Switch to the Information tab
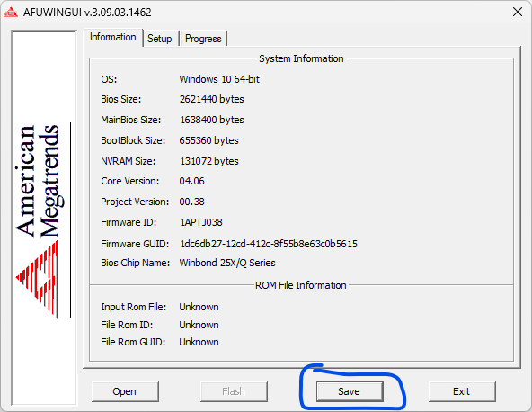Screen dimensions: 532x412 pyautogui.click(x=113, y=37)
